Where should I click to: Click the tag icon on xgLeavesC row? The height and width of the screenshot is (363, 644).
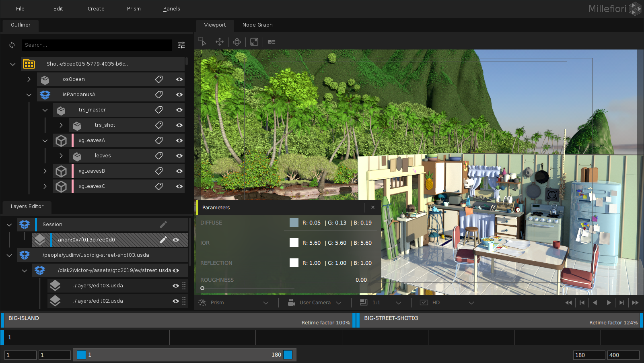[159, 186]
